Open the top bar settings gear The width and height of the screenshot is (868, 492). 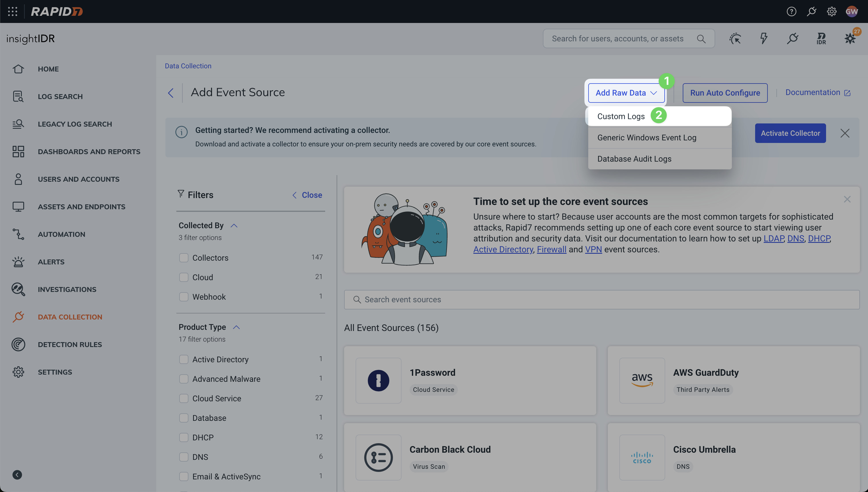tap(832, 11)
